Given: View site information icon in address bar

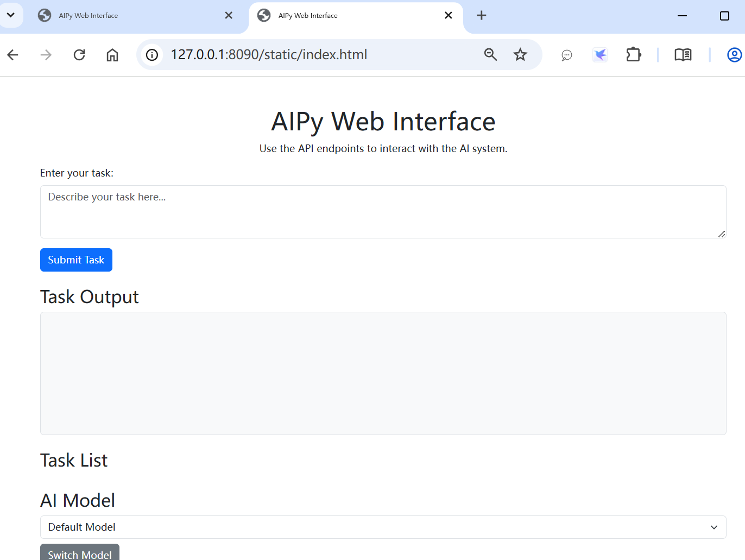Looking at the screenshot, I should [152, 55].
